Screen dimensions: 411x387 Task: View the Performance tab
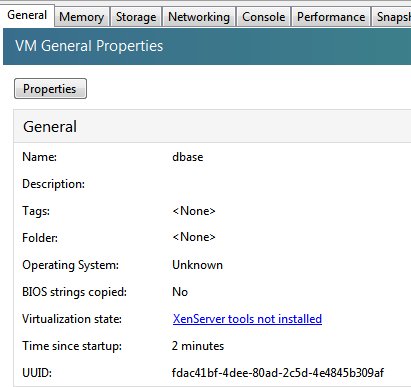point(331,17)
